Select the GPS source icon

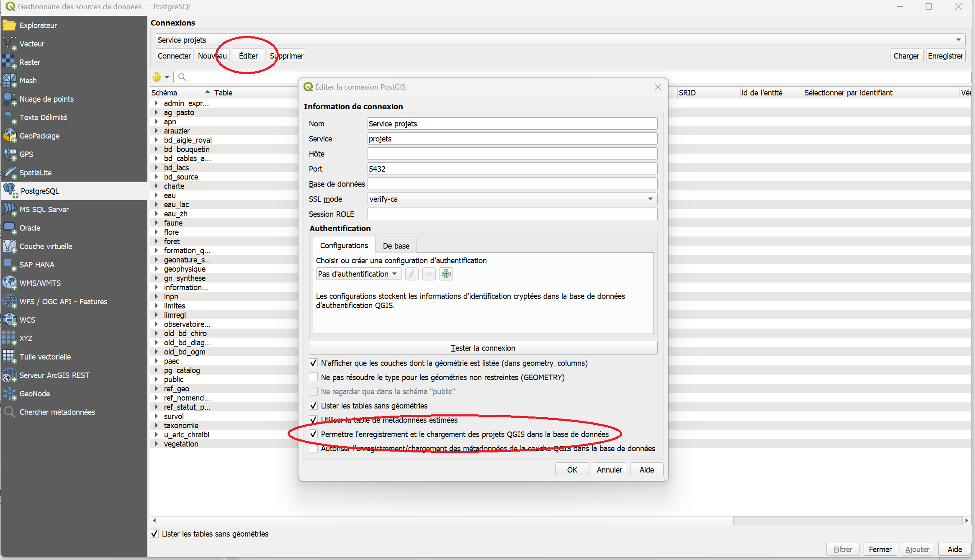10,154
